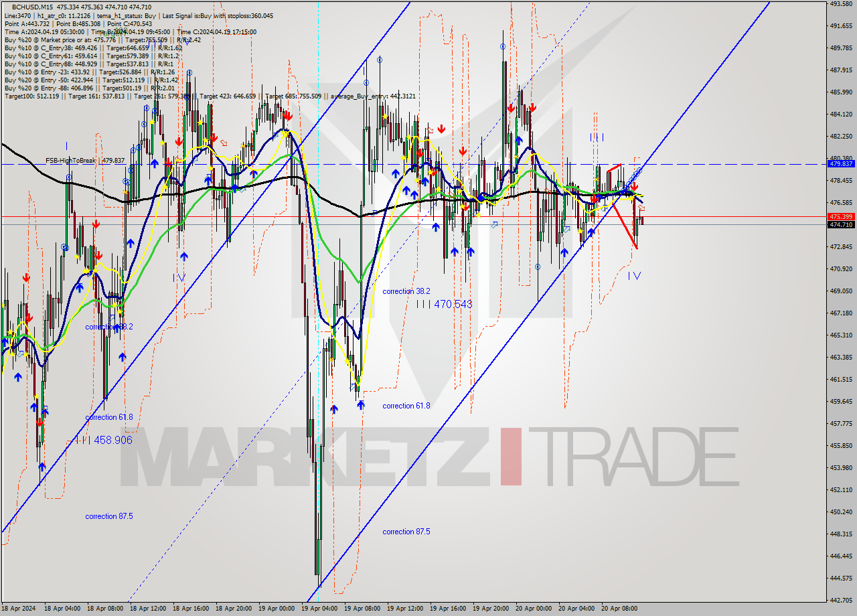Click the 'correction 87.5' label below the 19 Apr low

(x=406, y=532)
